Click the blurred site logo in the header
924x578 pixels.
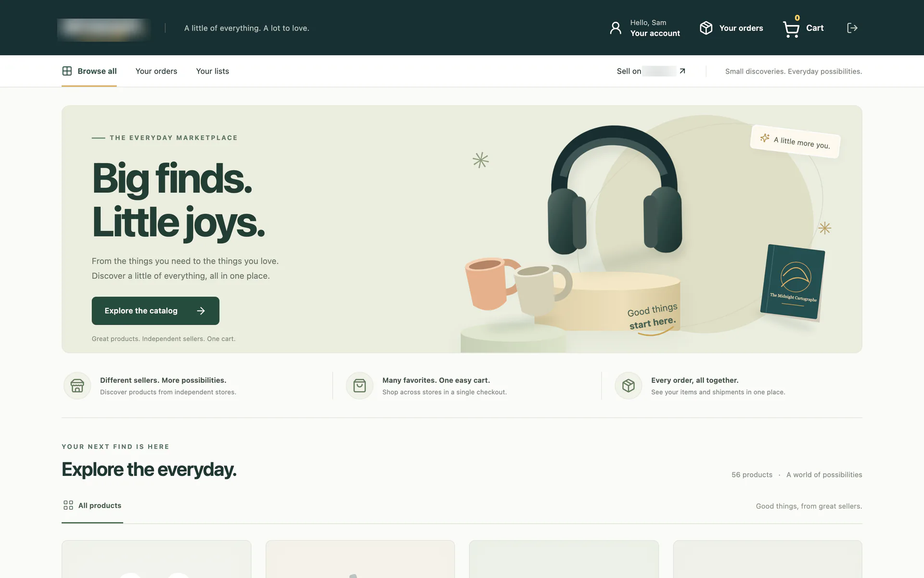103,28
